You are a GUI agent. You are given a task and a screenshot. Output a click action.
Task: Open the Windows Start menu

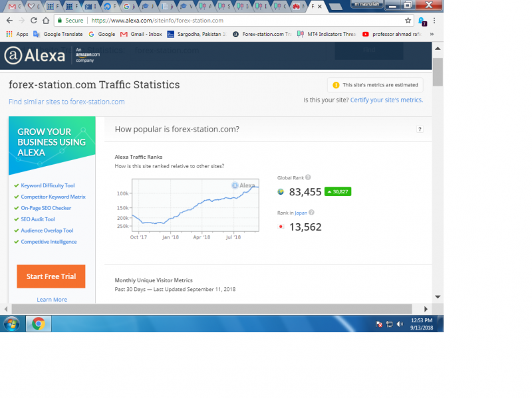click(11, 324)
